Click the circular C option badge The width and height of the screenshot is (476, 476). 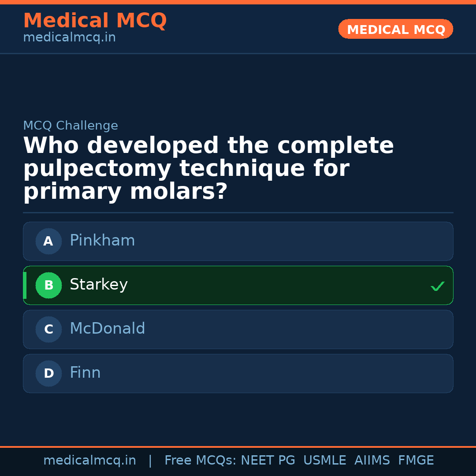[48, 329]
